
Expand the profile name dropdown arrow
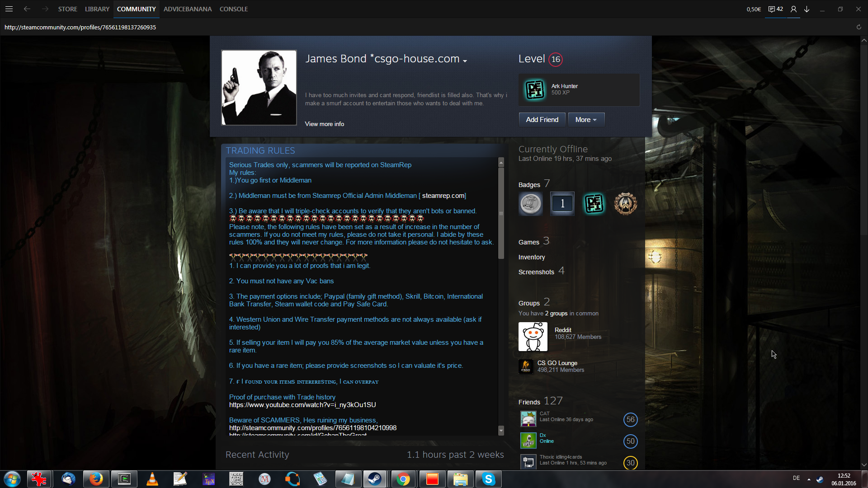(x=465, y=61)
